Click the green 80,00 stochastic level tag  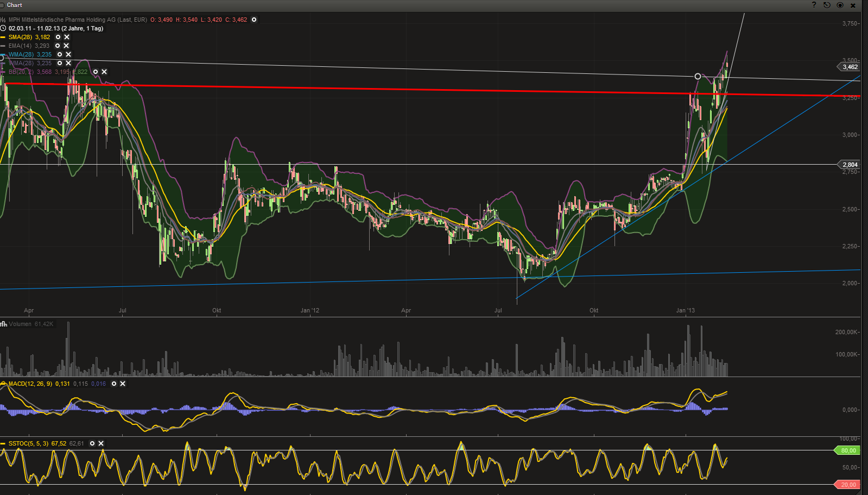tap(848, 450)
